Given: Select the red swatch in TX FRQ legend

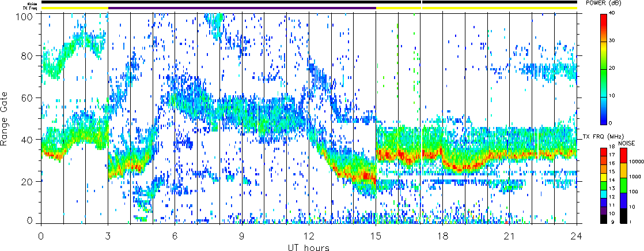Looking at the screenshot, I should [x=604, y=152].
